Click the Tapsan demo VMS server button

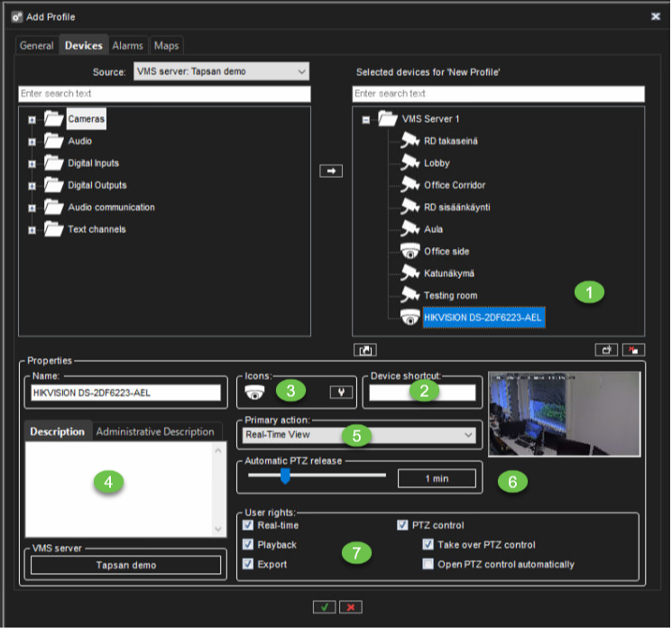[125, 565]
